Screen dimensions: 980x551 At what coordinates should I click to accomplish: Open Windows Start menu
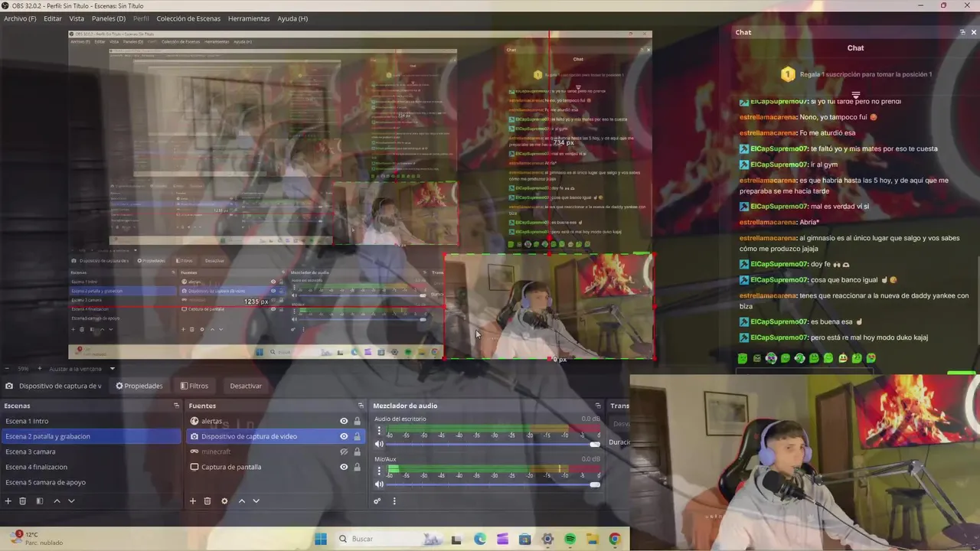pyautogui.click(x=321, y=539)
